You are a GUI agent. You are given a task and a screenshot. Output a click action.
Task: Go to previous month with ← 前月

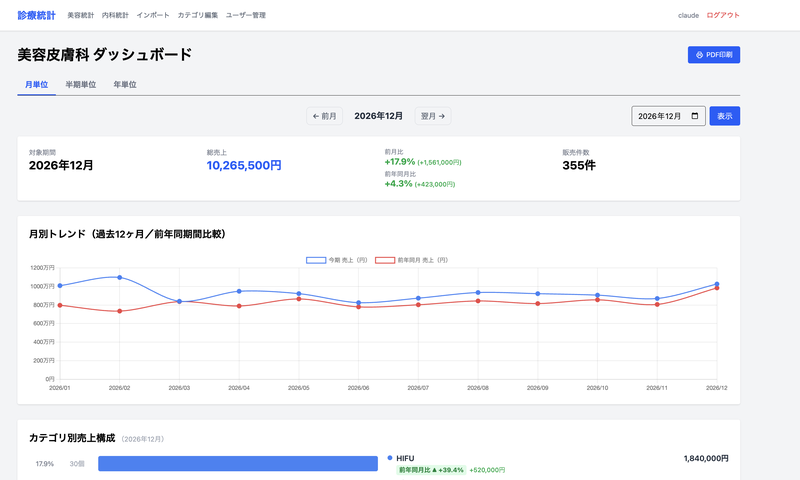[x=324, y=116]
